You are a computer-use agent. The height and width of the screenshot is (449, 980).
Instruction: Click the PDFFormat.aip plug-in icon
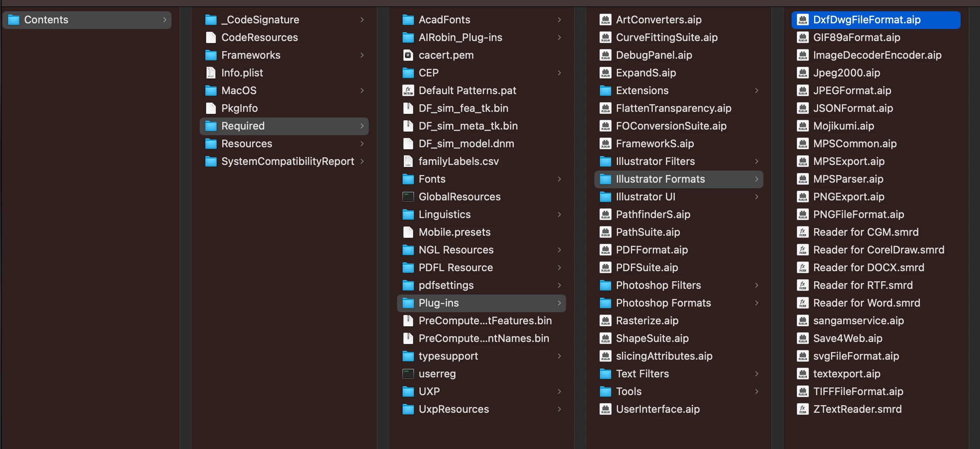click(x=605, y=250)
